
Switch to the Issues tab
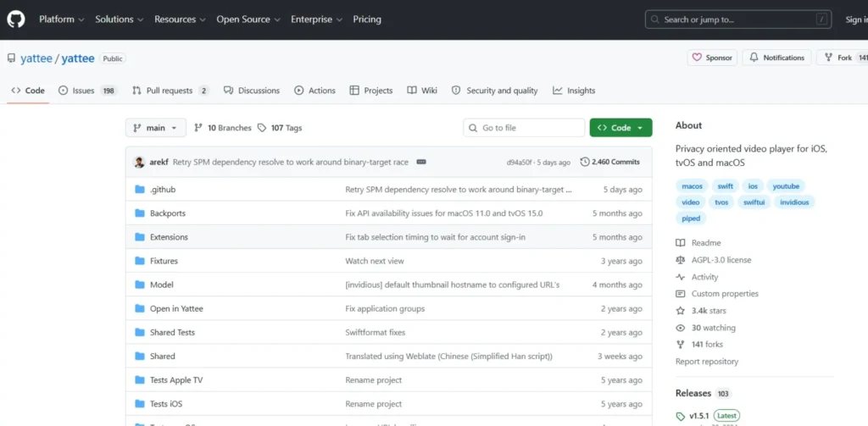click(88, 90)
